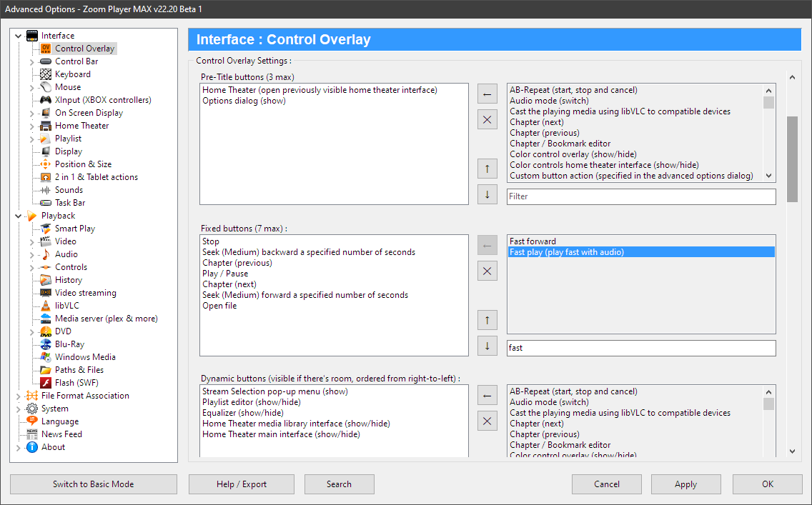Collapse the Playback category
Screen dimensions: 812x505
(18, 215)
